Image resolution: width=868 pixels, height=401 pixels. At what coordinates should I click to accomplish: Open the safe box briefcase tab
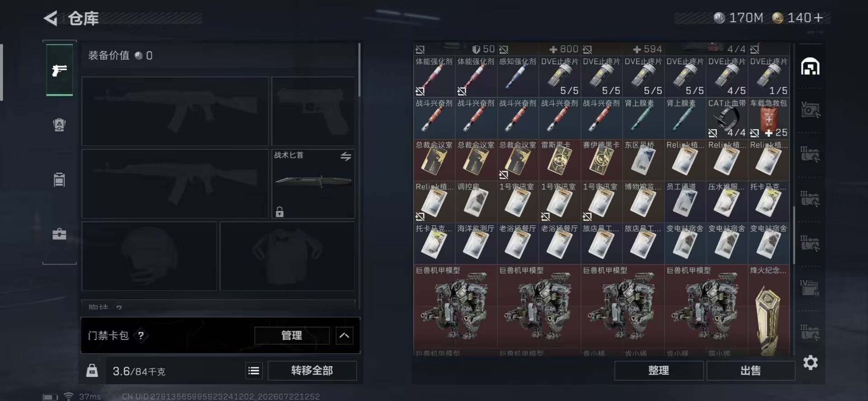(59, 234)
